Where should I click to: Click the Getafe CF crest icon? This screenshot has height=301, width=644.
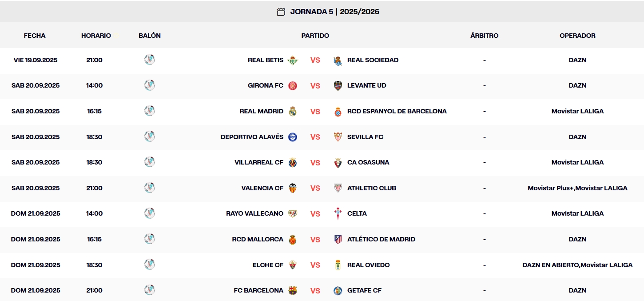pos(338,290)
